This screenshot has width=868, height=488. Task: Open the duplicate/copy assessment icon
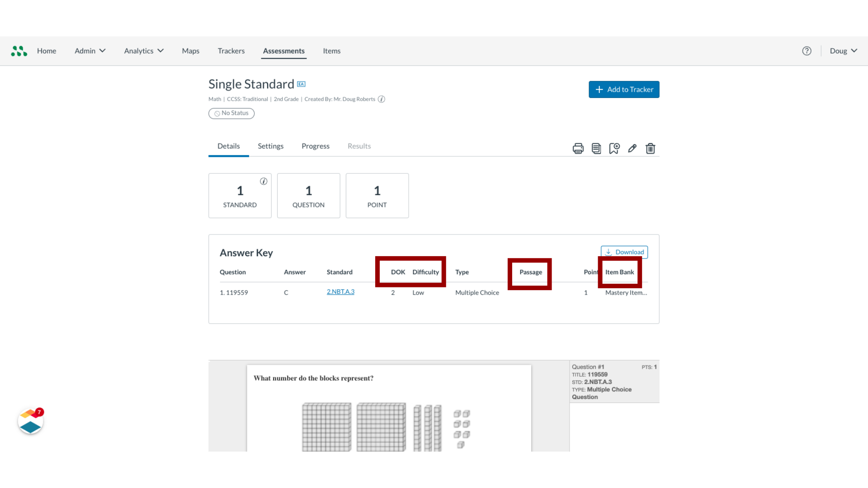(x=595, y=148)
